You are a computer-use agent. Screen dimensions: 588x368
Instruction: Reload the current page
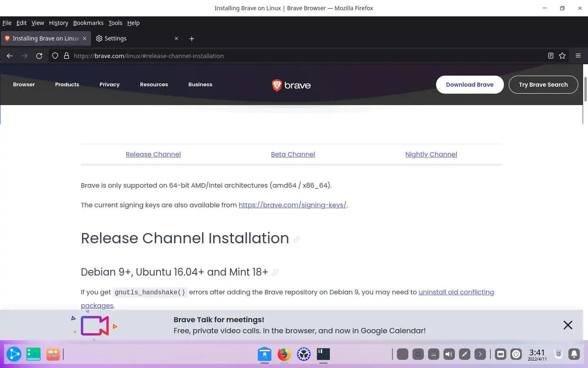coord(39,56)
